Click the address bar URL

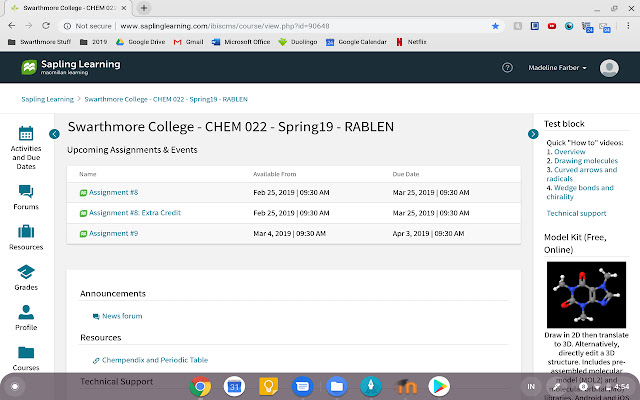[x=225, y=26]
